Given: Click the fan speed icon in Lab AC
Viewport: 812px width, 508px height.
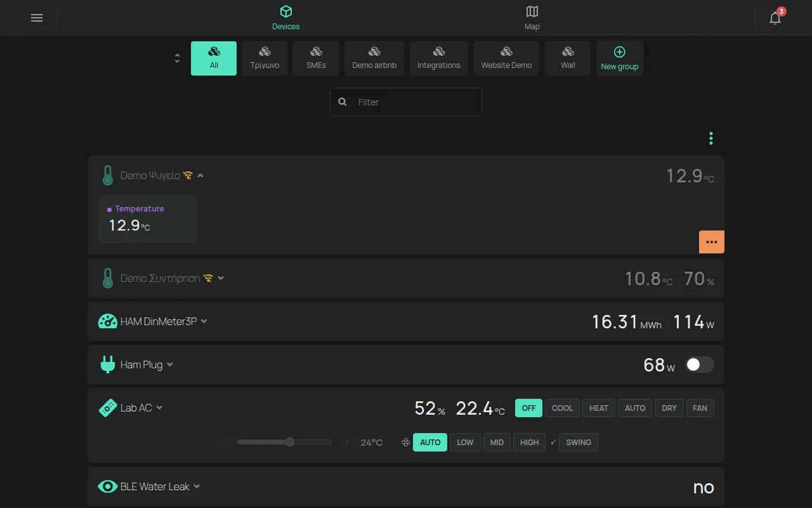Looking at the screenshot, I should click(x=406, y=443).
